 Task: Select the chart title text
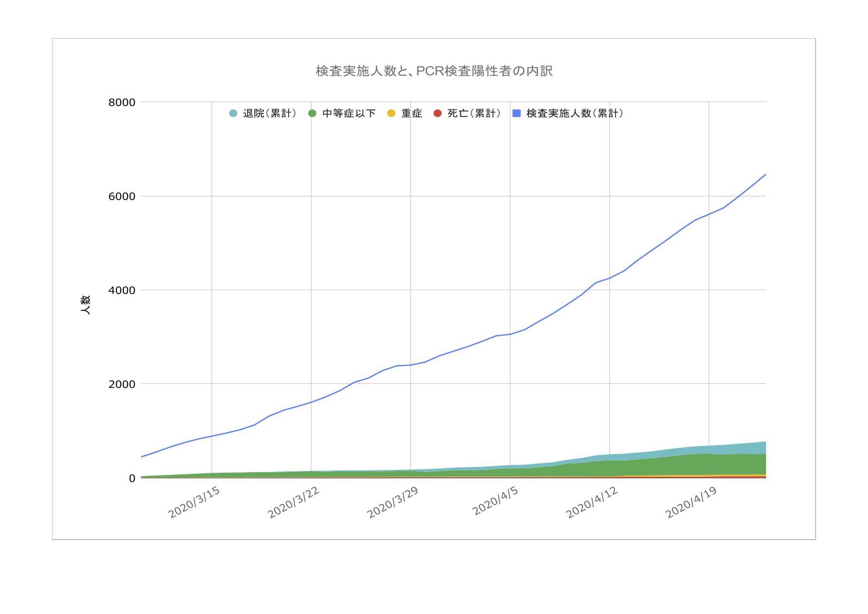click(x=434, y=71)
